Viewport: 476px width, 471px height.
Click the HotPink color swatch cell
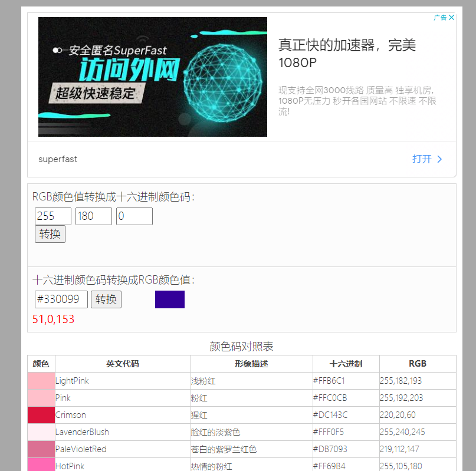click(x=41, y=465)
